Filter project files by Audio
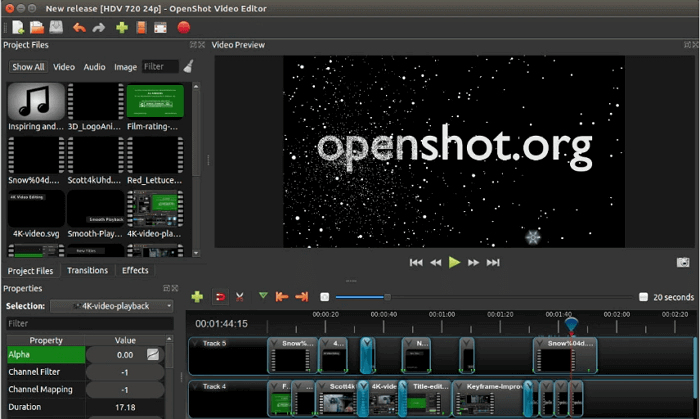This screenshot has width=700, height=419. click(94, 67)
